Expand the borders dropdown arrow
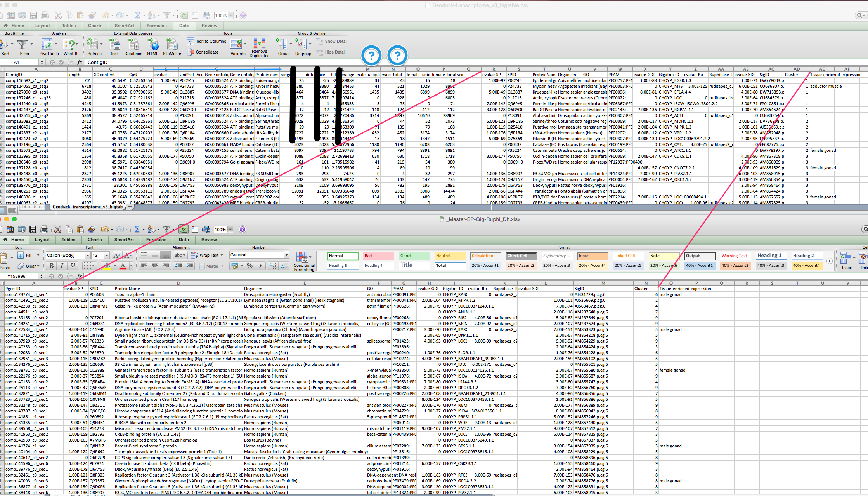The height and width of the screenshot is (496, 868). click(94, 266)
